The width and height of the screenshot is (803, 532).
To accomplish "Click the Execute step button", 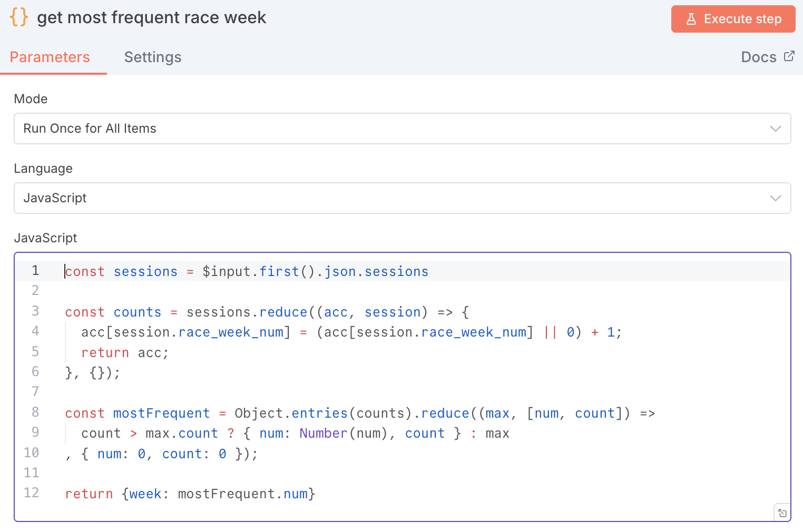I will [x=733, y=19].
